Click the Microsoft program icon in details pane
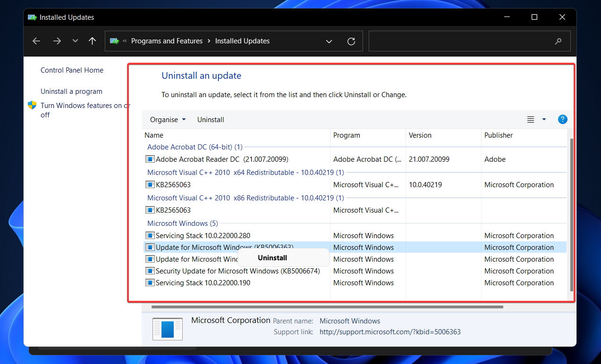 [167, 329]
